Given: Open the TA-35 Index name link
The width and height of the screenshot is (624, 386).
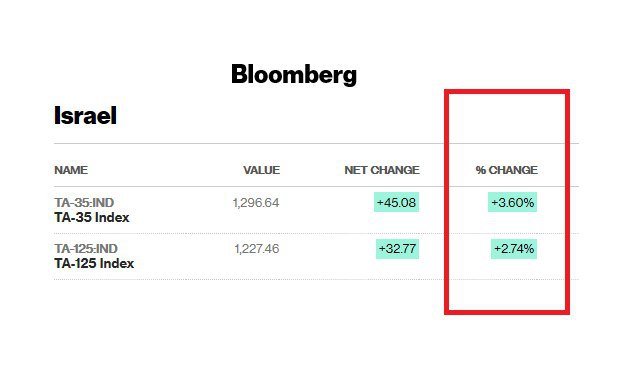Looking at the screenshot, I should (92, 218).
